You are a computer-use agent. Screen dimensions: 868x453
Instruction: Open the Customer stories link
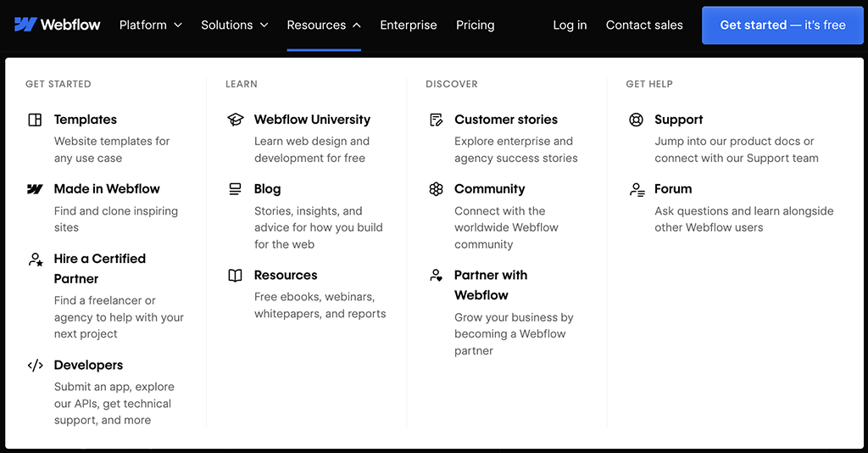[x=506, y=120]
